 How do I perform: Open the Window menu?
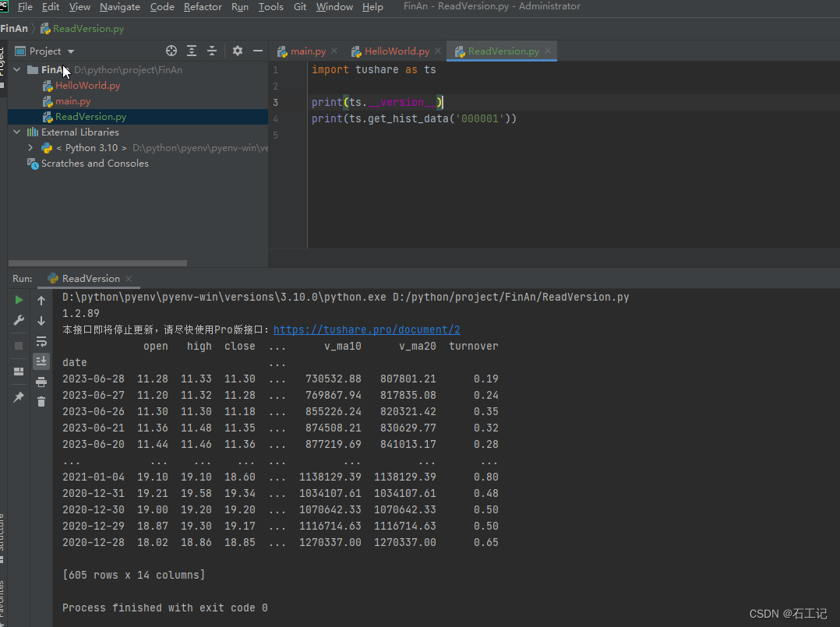pos(334,7)
